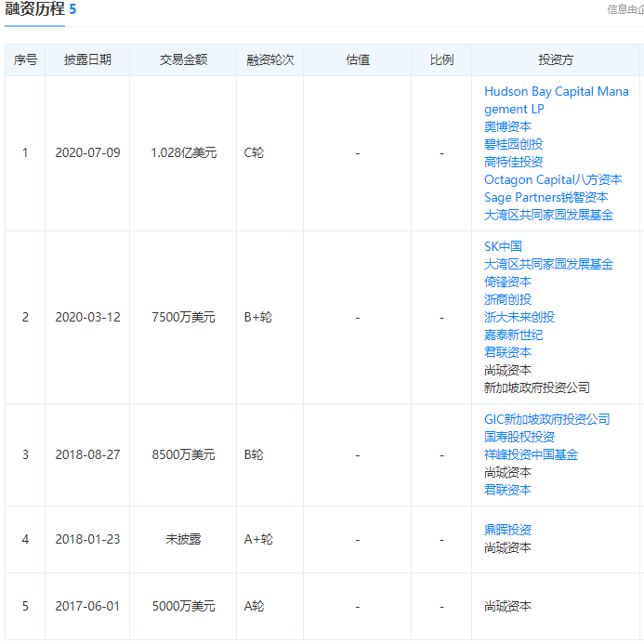Select the amount 1.028亿美元

pos(183,153)
